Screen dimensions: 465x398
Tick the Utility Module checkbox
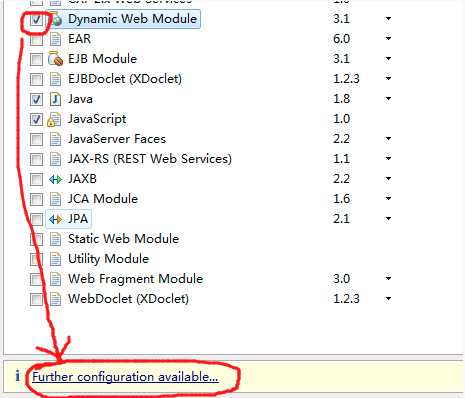pyautogui.click(x=36, y=259)
